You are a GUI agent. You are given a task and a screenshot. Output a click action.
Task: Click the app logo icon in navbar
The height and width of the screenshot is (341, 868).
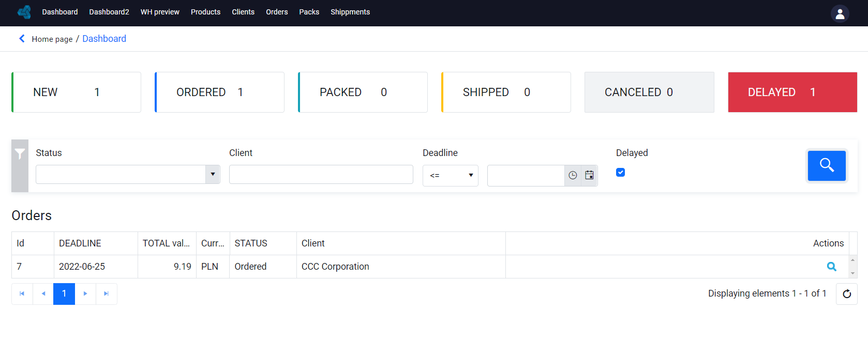(x=24, y=12)
